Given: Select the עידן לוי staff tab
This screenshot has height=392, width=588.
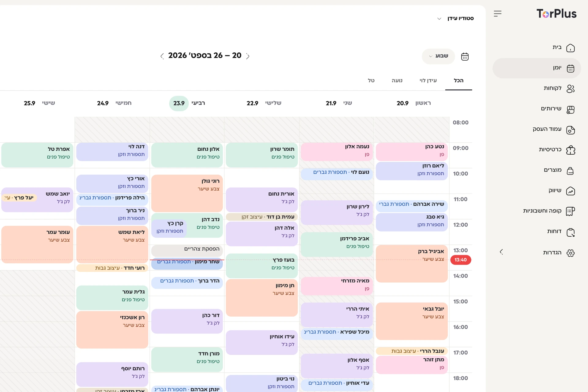Looking at the screenshot, I should coord(428,81).
